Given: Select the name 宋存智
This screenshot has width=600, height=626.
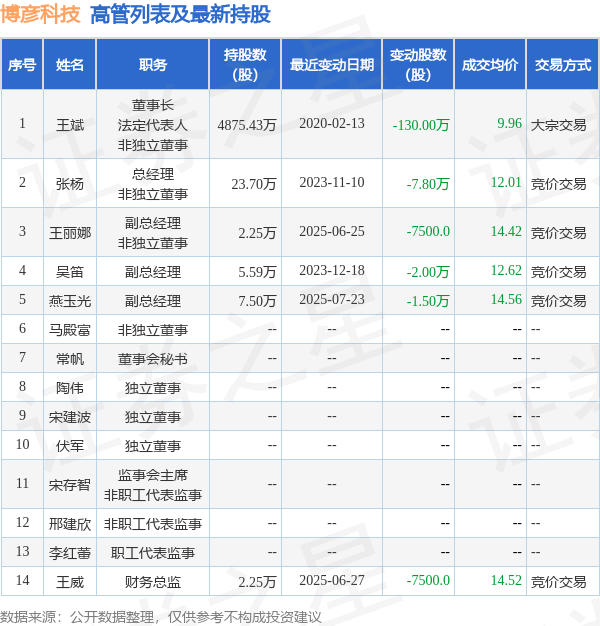Looking at the screenshot, I should 70,485.
